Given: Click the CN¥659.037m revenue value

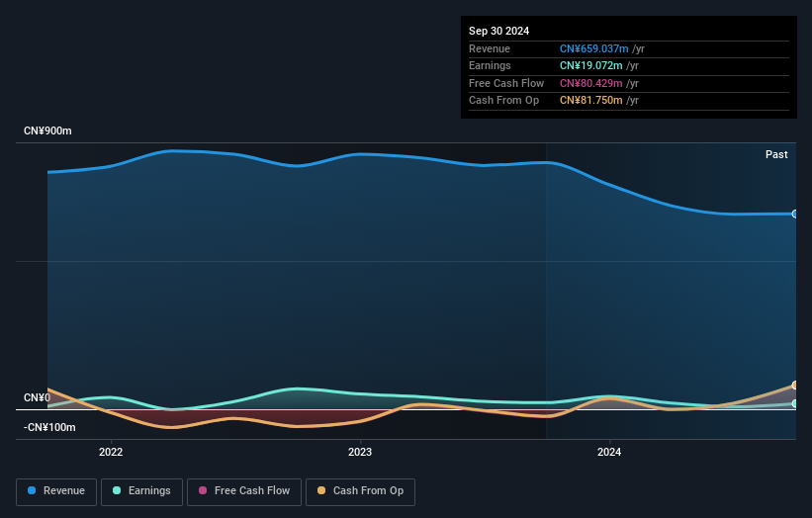Looking at the screenshot, I should tap(594, 48).
